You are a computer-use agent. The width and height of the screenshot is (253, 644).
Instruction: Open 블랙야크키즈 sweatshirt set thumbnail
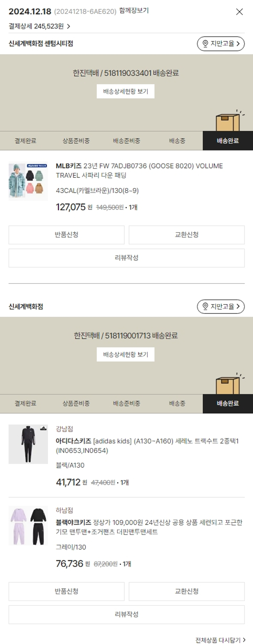28,526
